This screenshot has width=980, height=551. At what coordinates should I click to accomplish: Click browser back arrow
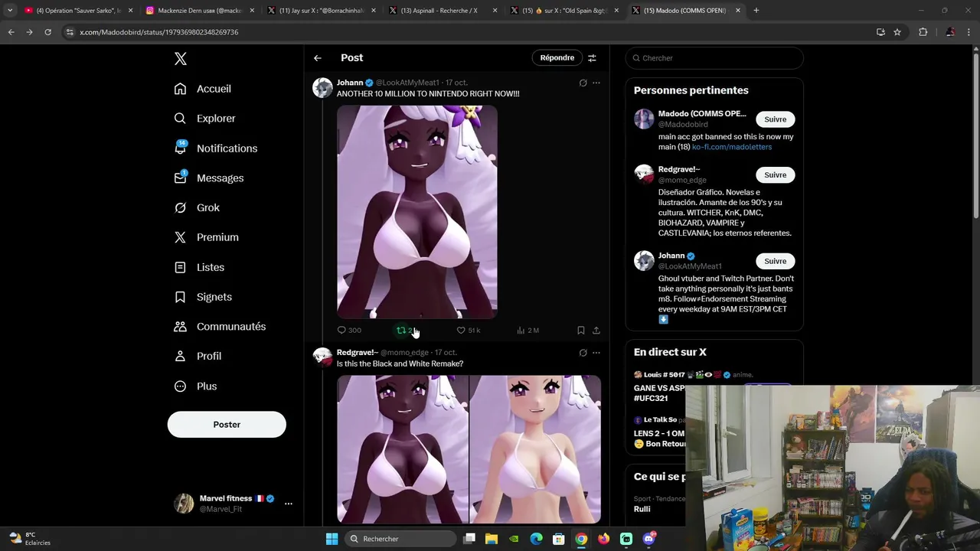click(11, 32)
